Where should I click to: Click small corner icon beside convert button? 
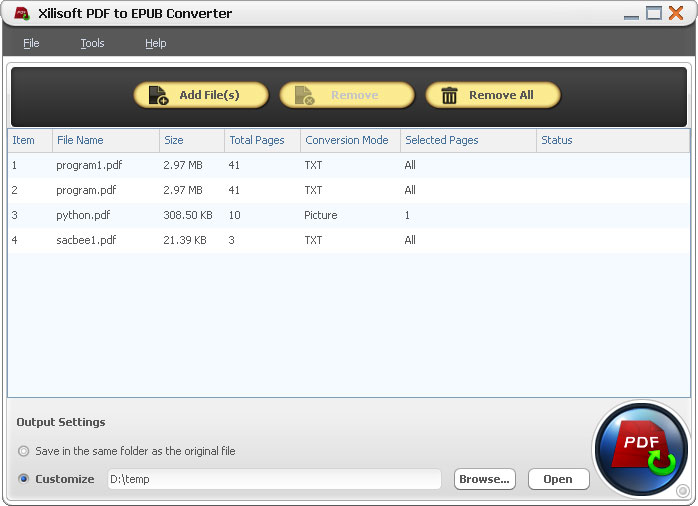[682, 490]
